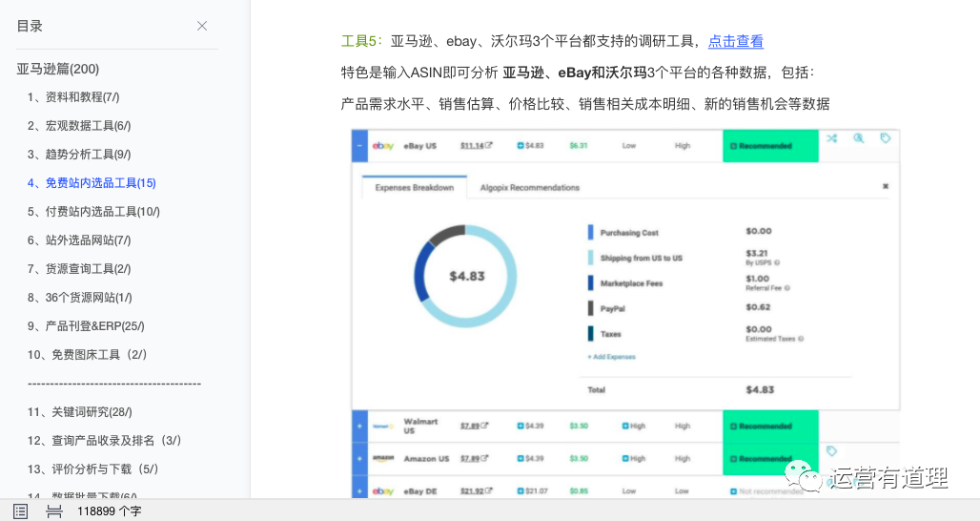Image resolution: width=980 pixels, height=521 pixels.
Task: Click the outline list icon in status bar
Action: (20, 511)
